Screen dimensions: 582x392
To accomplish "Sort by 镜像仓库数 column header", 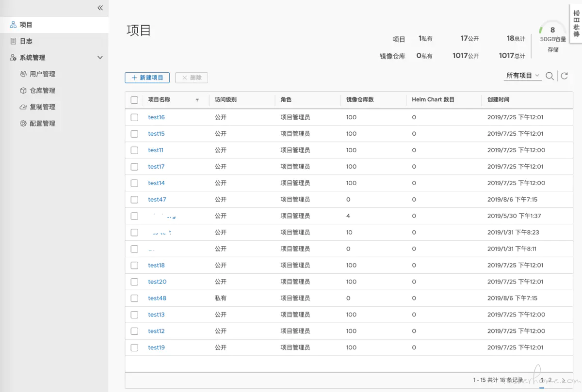I will pos(360,100).
